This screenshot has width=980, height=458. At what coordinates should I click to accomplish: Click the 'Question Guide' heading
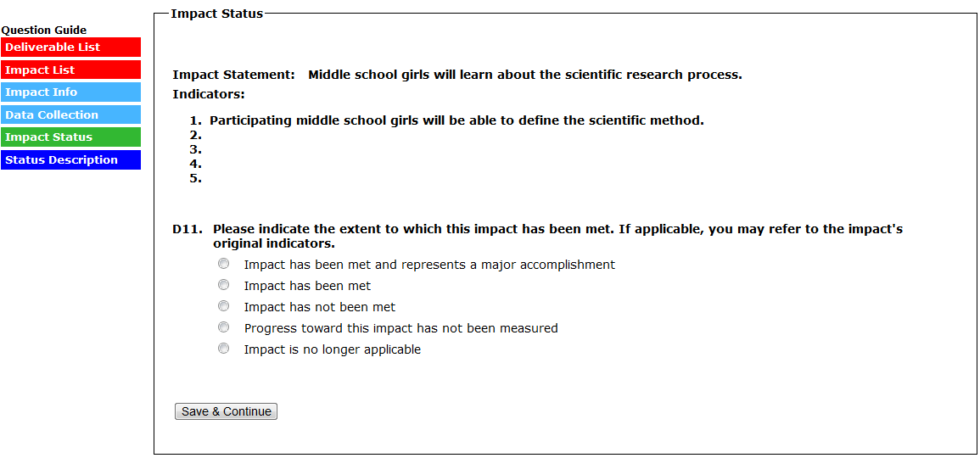[x=44, y=31]
